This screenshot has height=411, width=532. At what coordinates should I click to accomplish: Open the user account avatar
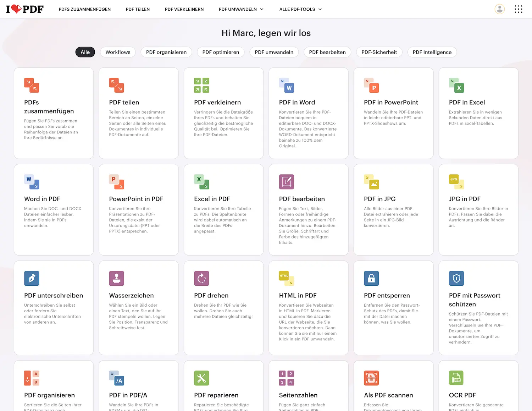click(x=500, y=9)
